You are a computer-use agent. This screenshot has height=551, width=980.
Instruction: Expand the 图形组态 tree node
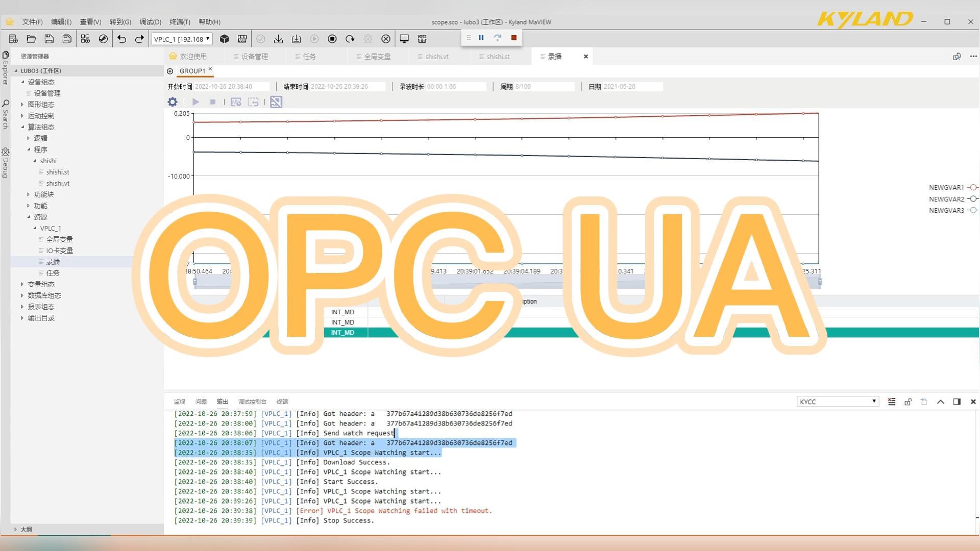click(22, 105)
